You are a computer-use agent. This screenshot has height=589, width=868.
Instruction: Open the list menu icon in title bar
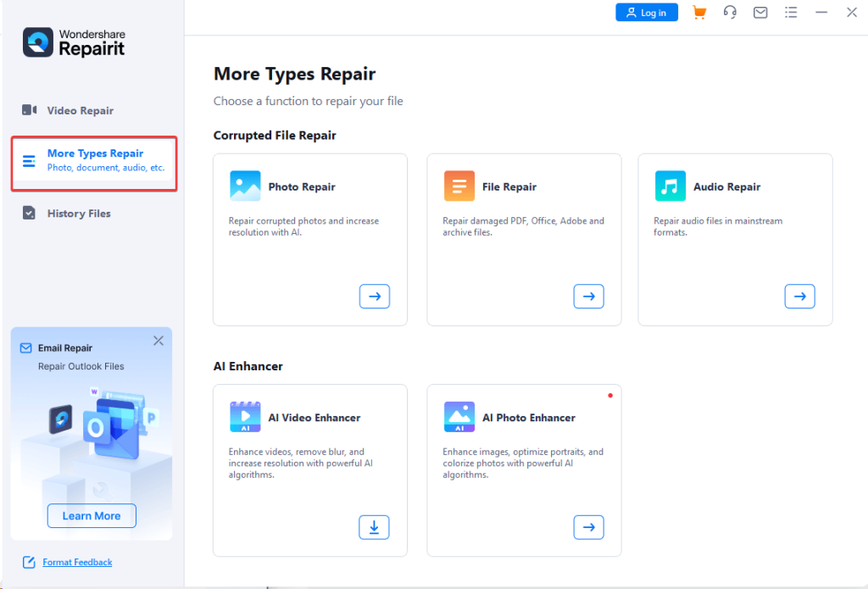[791, 13]
